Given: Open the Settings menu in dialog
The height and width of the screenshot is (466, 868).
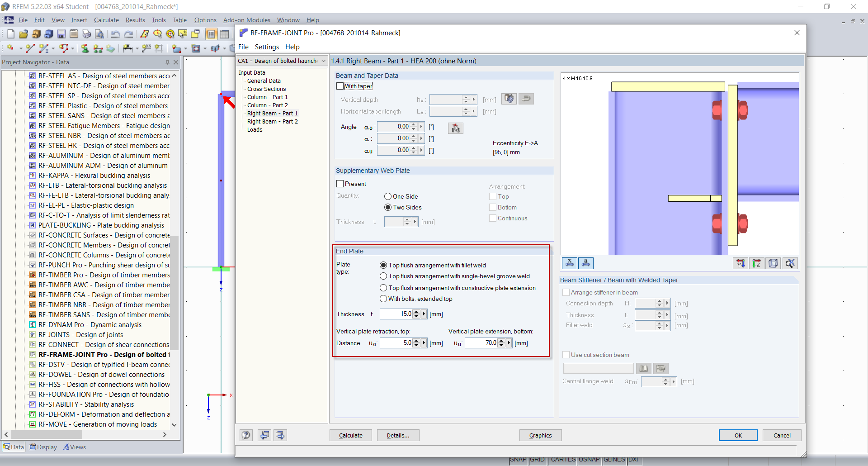Looking at the screenshot, I should [267, 47].
